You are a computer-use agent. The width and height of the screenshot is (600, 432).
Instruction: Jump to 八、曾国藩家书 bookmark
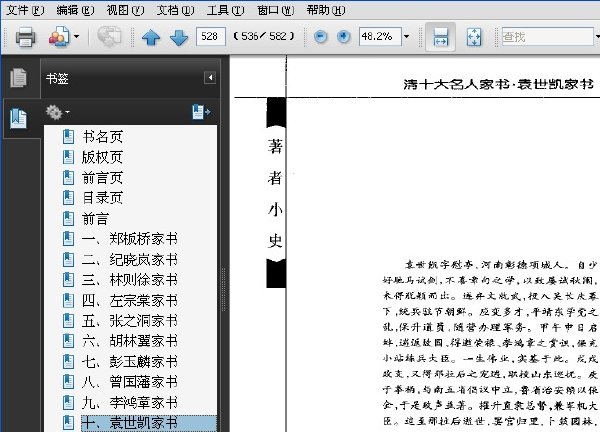click(x=130, y=382)
